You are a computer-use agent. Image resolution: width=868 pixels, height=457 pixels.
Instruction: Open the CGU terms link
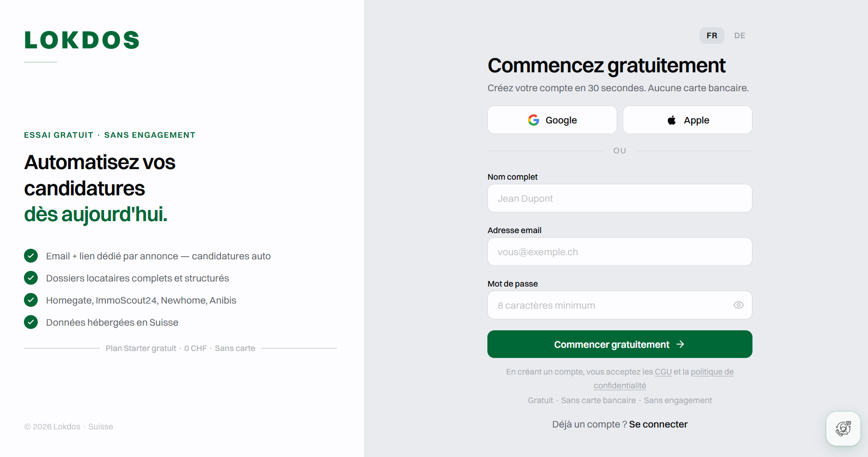[x=663, y=372]
